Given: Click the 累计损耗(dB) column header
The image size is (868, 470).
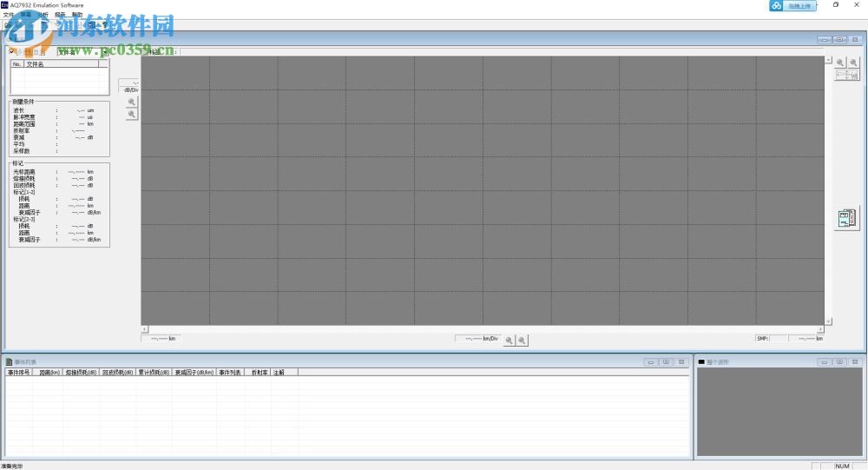Looking at the screenshot, I should point(154,373).
